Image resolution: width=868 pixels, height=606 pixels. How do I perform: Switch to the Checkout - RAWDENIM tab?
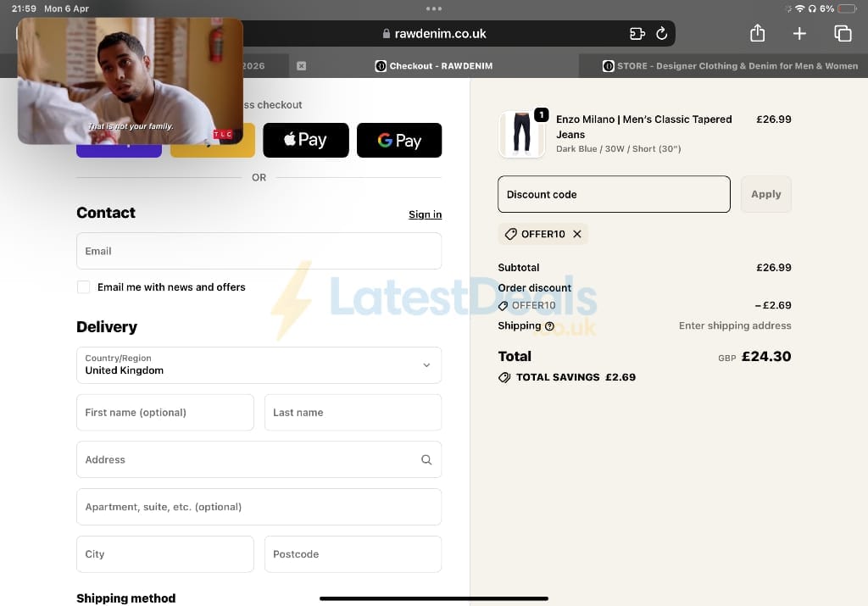[434, 66]
